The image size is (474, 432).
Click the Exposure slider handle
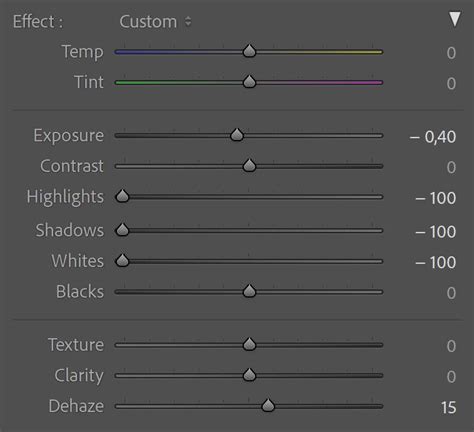point(237,135)
